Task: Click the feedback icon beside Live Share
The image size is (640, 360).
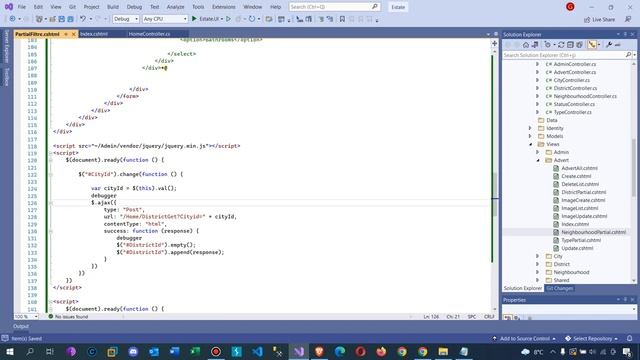Action: 628,20
